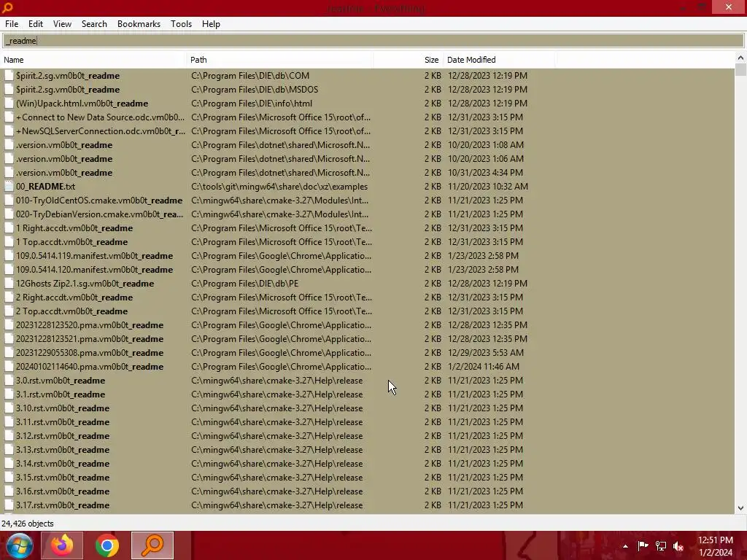Click file icon of 3.14.rst.vm0b0t_readme
Viewport: 747px width, 560px height.
click(x=9, y=463)
